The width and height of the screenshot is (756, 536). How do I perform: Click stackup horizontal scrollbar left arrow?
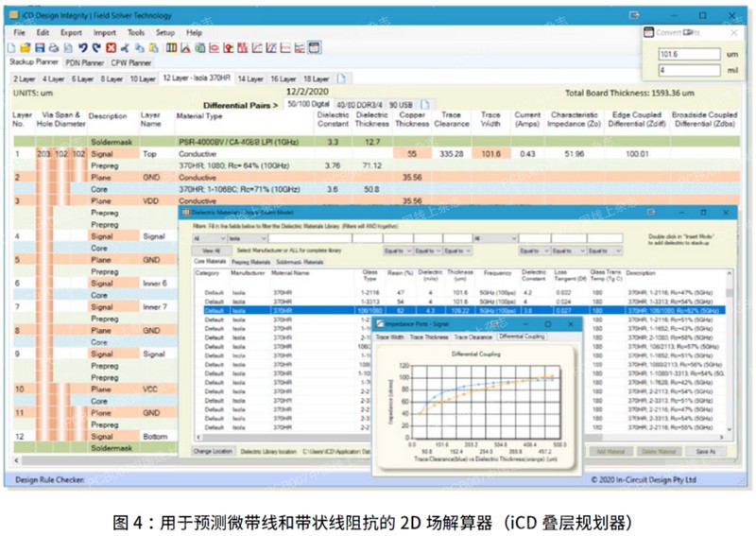click(17, 460)
